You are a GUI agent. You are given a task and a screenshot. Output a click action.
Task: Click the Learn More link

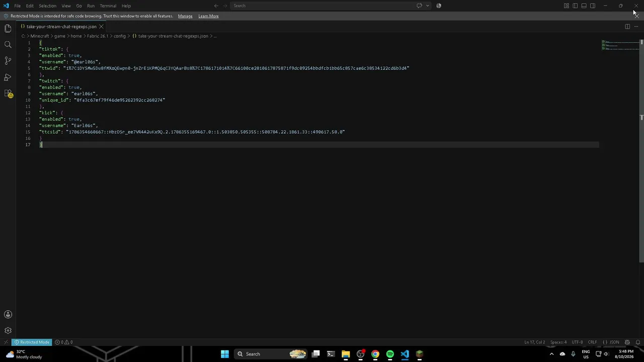pos(208,16)
